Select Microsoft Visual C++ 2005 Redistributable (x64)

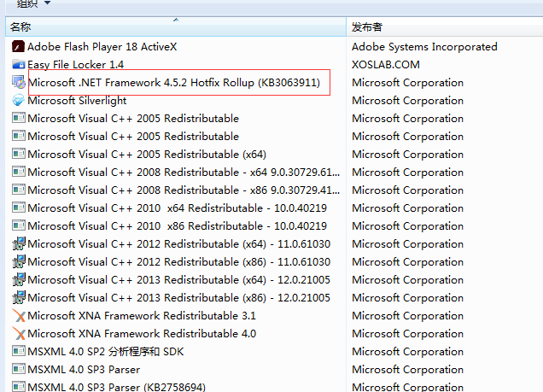point(146,155)
